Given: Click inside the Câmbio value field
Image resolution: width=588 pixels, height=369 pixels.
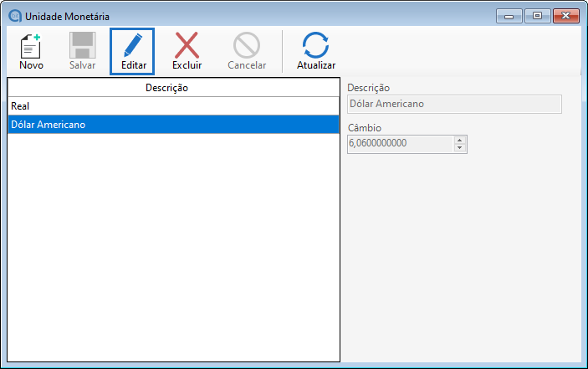Looking at the screenshot, I should click(400, 144).
